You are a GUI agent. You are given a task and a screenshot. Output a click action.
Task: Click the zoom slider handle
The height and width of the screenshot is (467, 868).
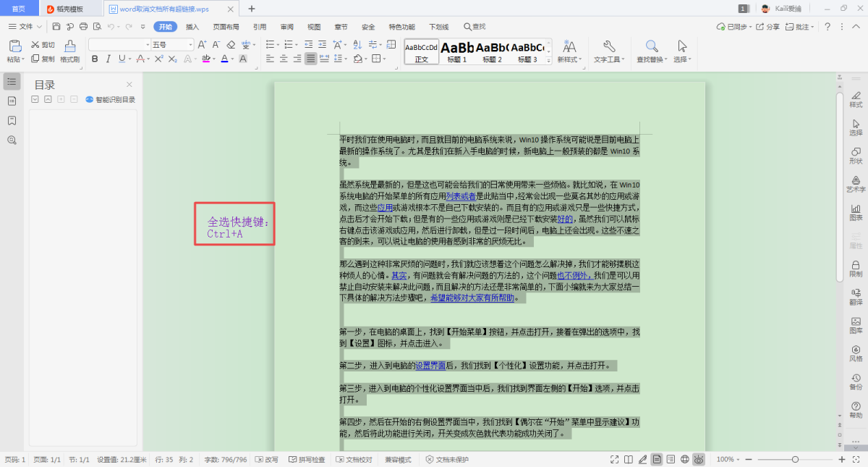[x=795, y=459]
